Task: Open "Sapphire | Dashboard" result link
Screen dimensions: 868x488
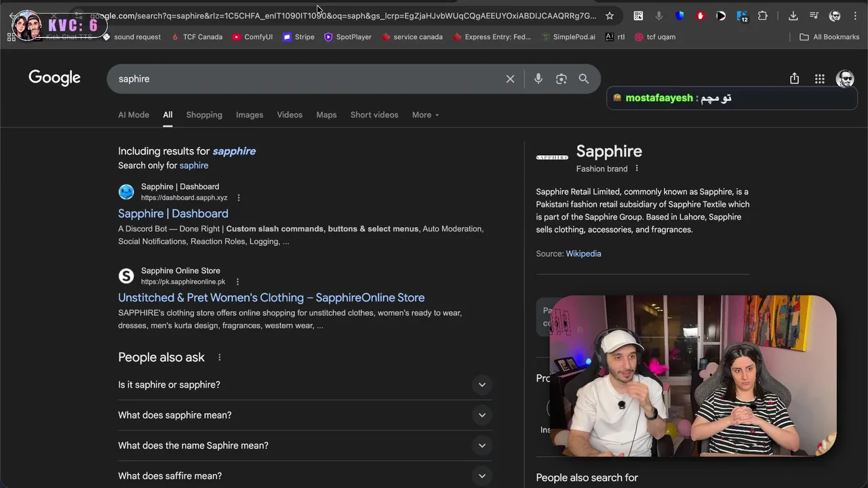Action: tap(173, 213)
